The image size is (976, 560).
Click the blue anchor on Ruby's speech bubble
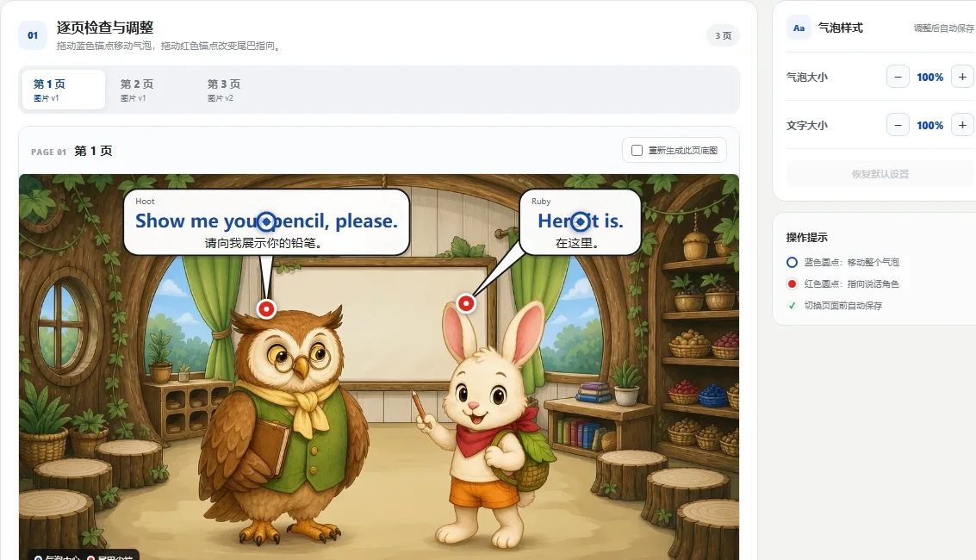click(580, 221)
